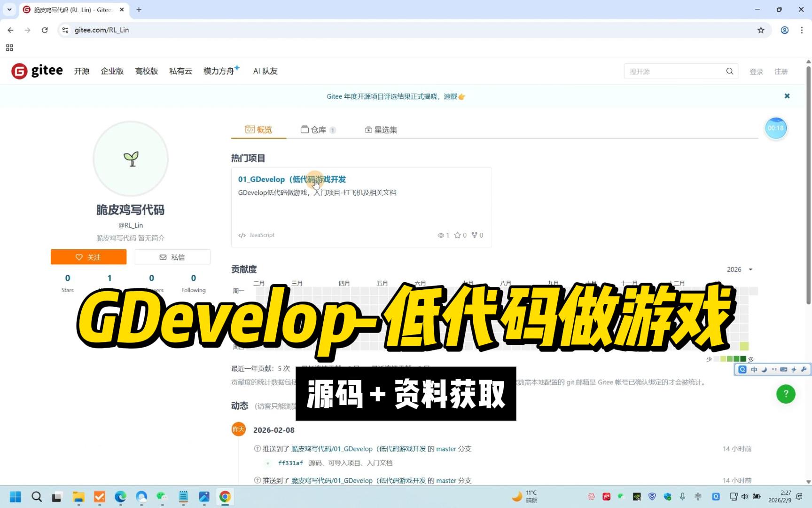Open the notification bell in system tray
This screenshot has height=508, width=812.
[x=799, y=496]
